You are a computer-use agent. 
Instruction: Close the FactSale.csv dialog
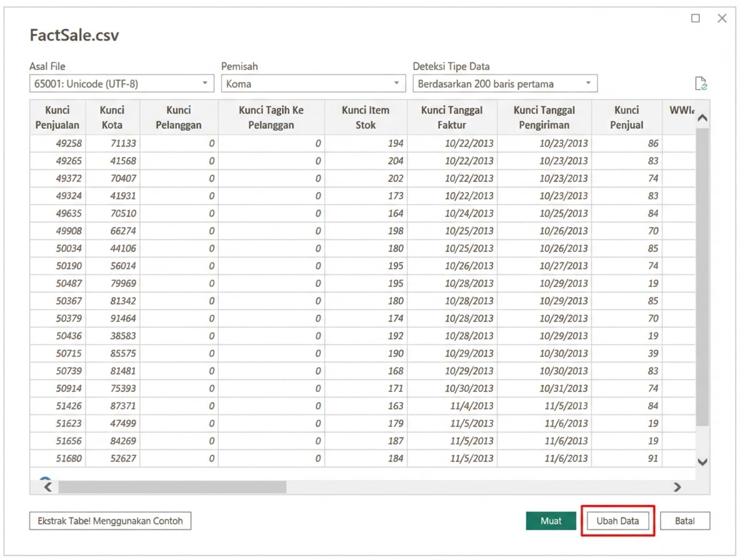(x=722, y=19)
